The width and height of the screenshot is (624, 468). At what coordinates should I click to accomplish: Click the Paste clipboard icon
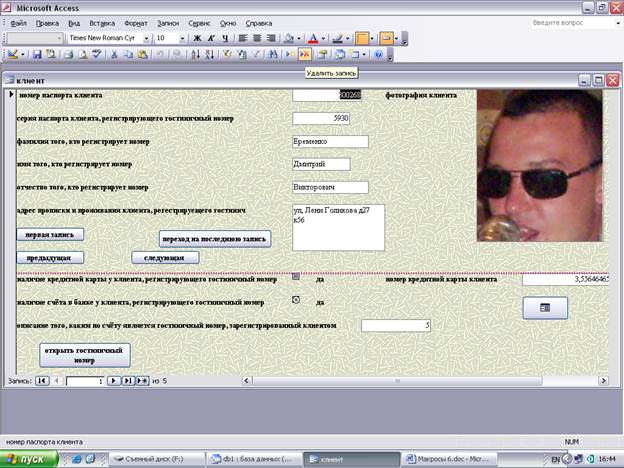pos(142,54)
